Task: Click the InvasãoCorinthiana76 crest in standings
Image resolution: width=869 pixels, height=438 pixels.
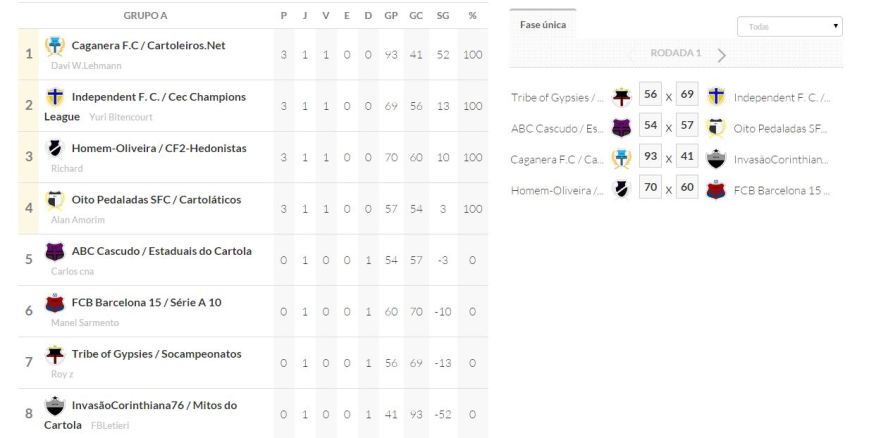Action: click(x=55, y=405)
